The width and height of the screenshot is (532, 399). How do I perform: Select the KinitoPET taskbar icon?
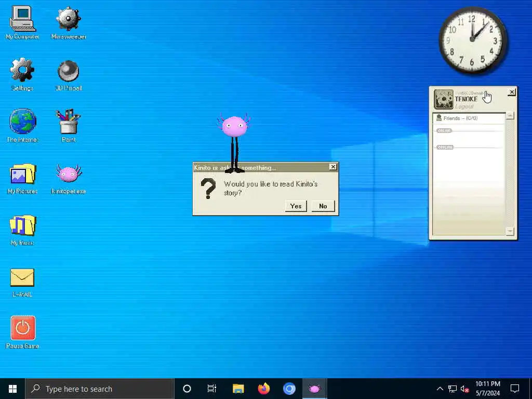pos(314,389)
